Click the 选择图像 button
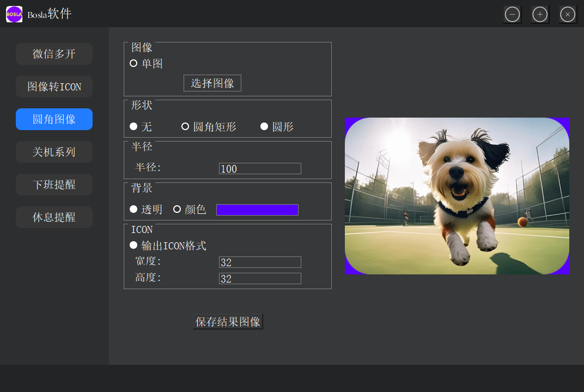584x392 pixels. tap(212, 83)
